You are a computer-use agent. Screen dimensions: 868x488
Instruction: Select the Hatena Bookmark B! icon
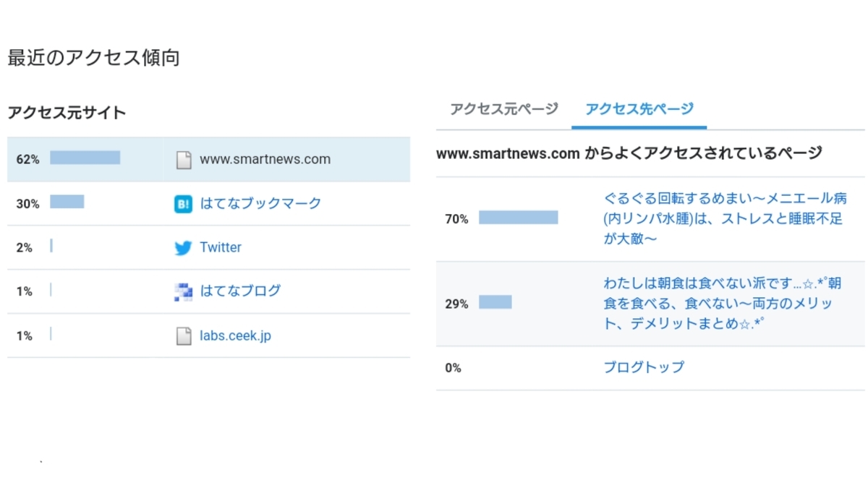[182, 203]
